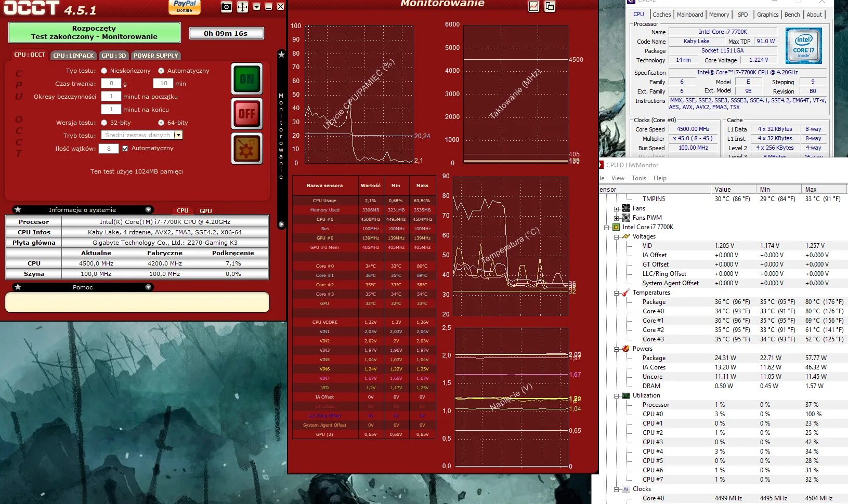848x504 pixels.
Task: Click the Utilization icon in HWMonitor
Action: click(626, 395)
